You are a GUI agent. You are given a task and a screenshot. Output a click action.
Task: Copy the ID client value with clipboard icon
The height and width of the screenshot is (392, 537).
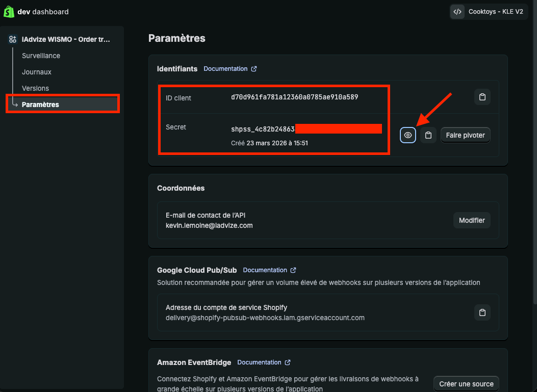click(482, 97)
